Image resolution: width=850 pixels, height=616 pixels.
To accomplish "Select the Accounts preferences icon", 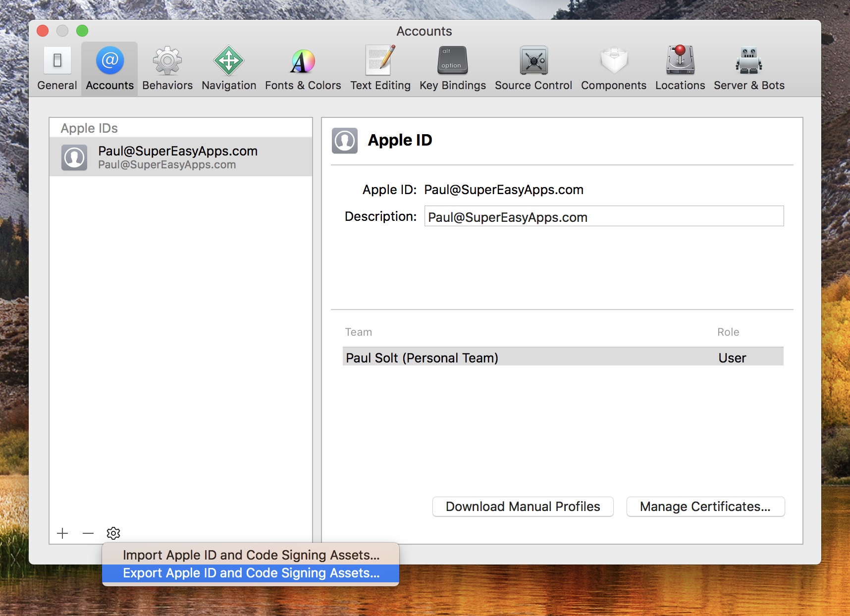I will 109,67.
